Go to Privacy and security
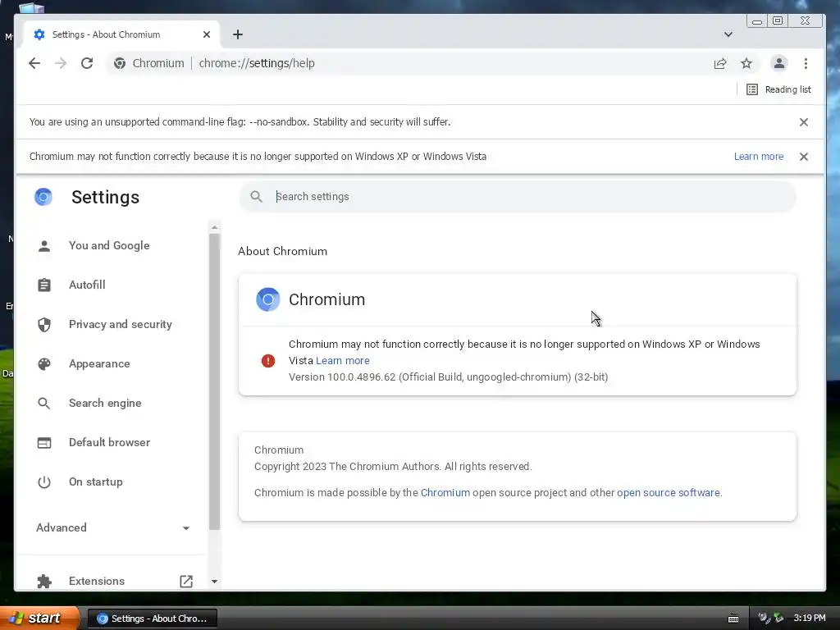 click(x=120, y=324)
